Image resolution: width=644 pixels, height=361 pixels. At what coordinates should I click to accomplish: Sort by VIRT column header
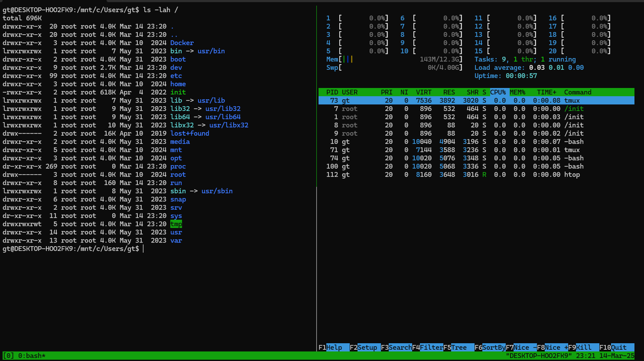coord(424,92)
